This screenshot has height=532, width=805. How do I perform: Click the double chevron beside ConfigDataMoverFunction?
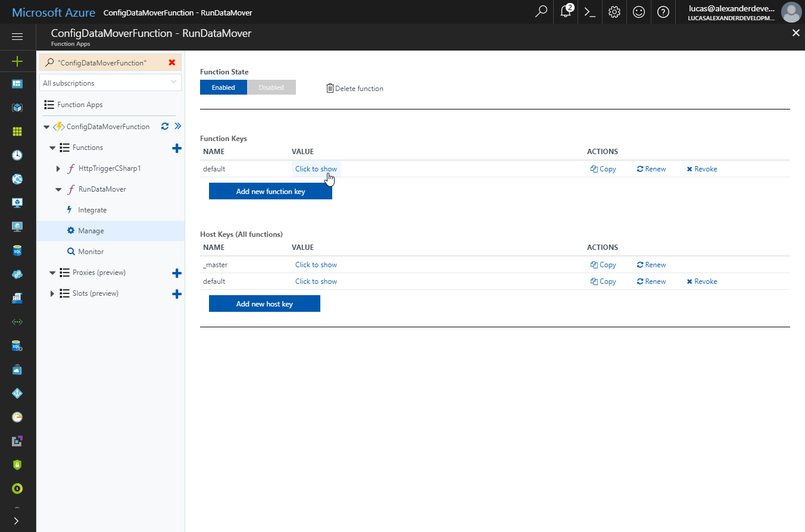tap(177, 126)
